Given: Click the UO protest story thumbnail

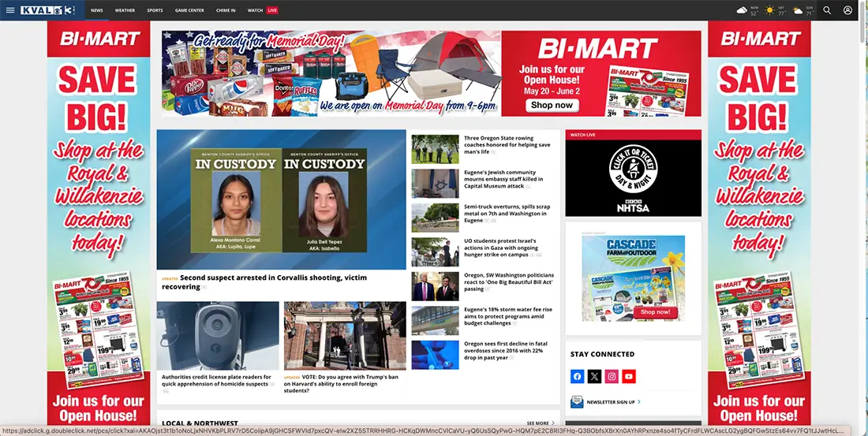Looking at the screenshot, I should coord(435,252).
